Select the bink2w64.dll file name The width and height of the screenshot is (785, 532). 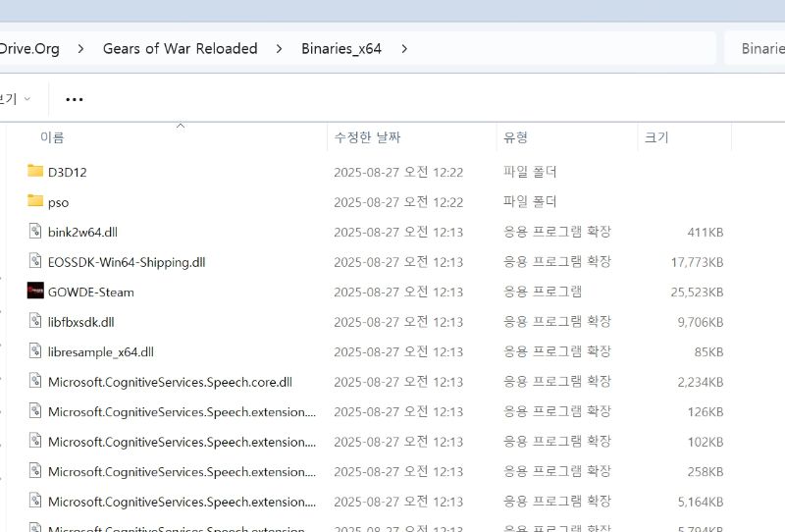(82, 232)
